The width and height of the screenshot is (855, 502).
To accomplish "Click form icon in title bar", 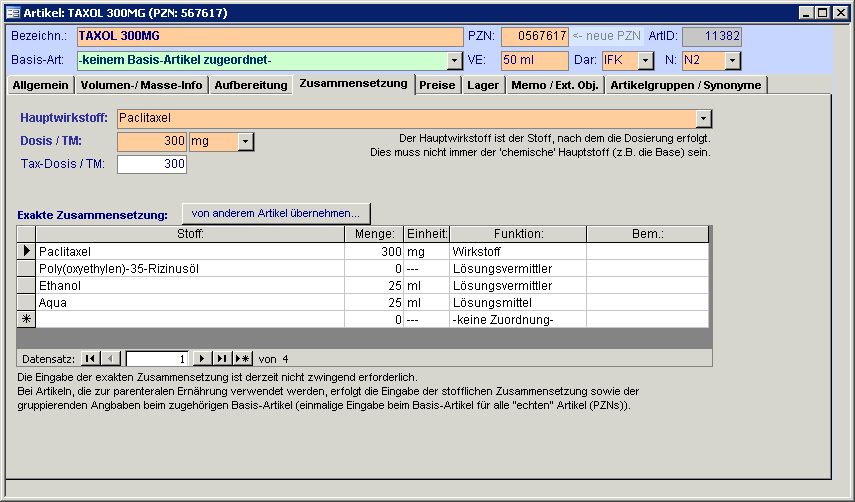I will [13, 13].
